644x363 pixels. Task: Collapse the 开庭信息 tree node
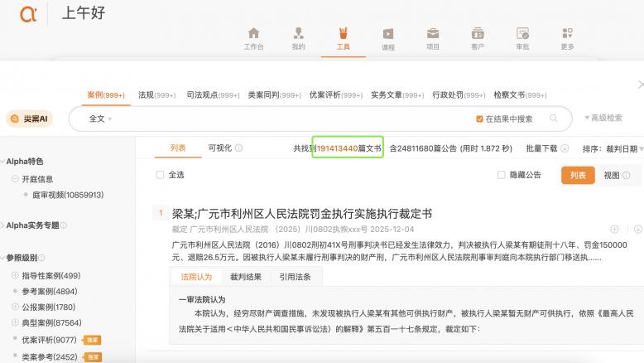pyautogui.click(x=15, y=179)
